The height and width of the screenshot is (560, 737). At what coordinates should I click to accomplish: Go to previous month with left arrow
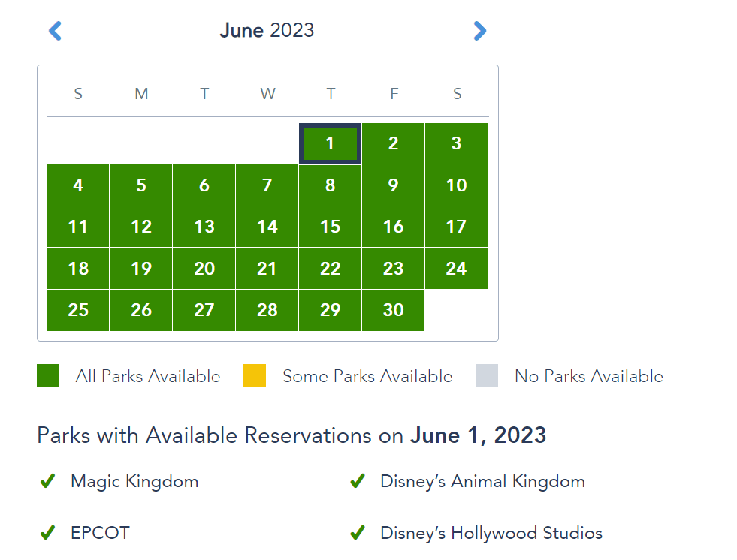55,31
